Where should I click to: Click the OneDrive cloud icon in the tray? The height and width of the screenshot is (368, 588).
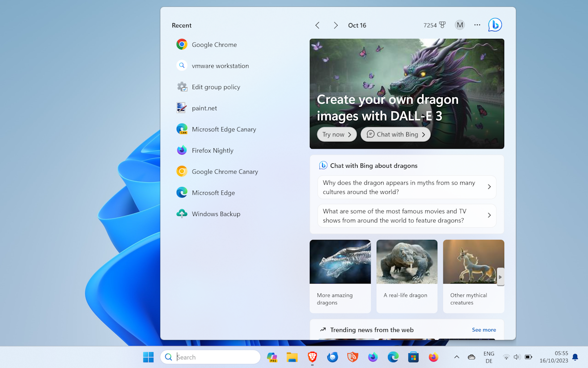point(471,357)
